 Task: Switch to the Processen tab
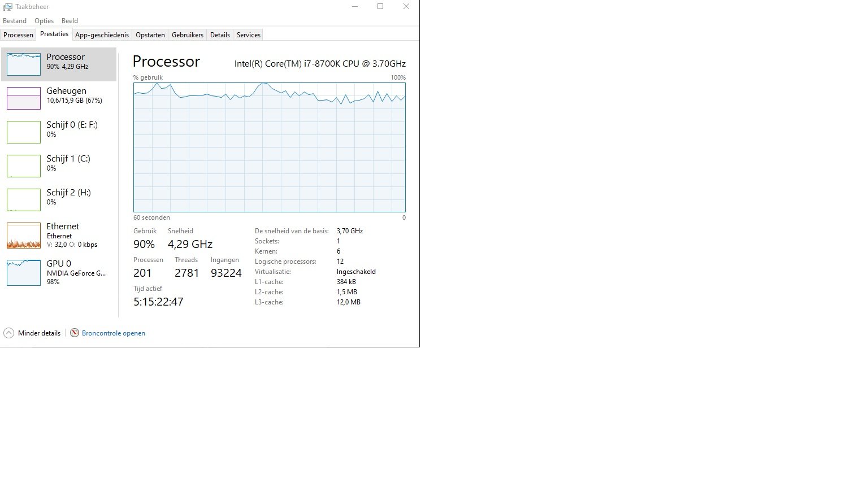click(18, 35)
